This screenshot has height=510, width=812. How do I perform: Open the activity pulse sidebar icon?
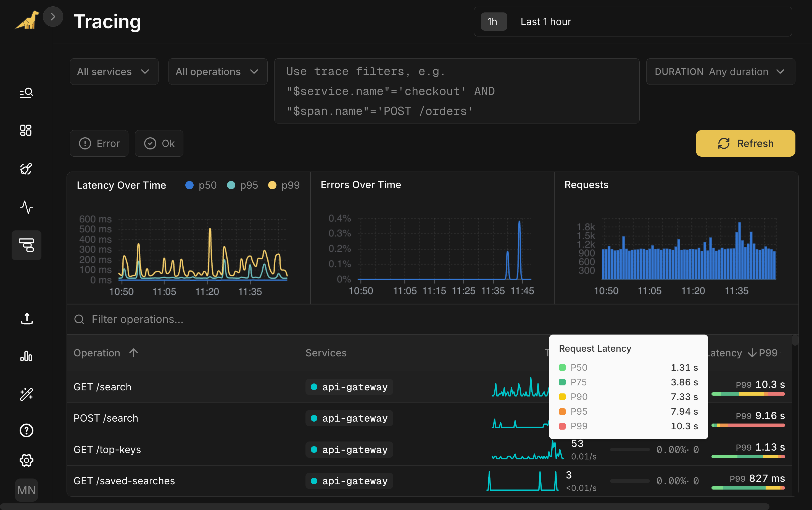[x=26, y=207]
